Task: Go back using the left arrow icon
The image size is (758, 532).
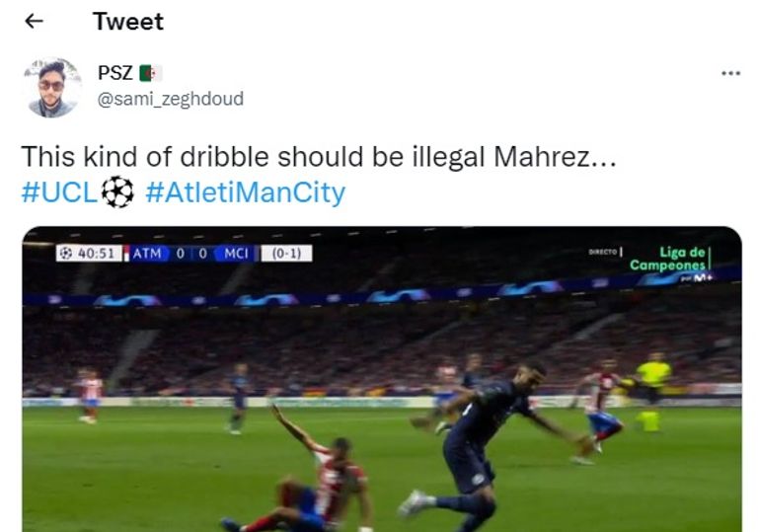Action: click(x=34, y=21)
